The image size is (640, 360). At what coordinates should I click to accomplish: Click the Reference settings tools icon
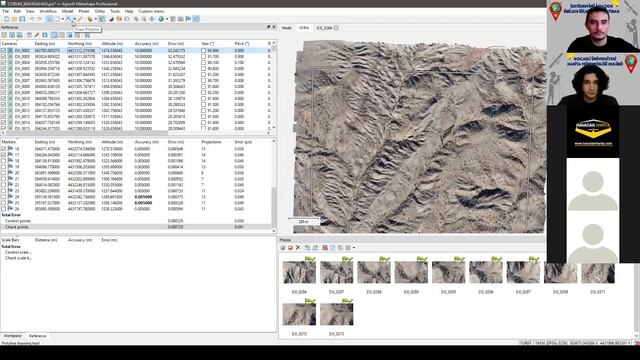87,35
